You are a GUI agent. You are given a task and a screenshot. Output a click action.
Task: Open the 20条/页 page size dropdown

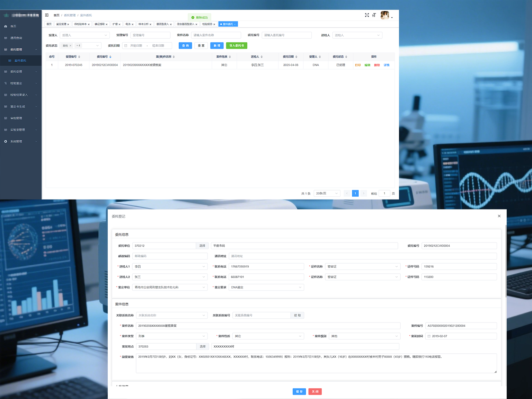(x=327, y=194)
